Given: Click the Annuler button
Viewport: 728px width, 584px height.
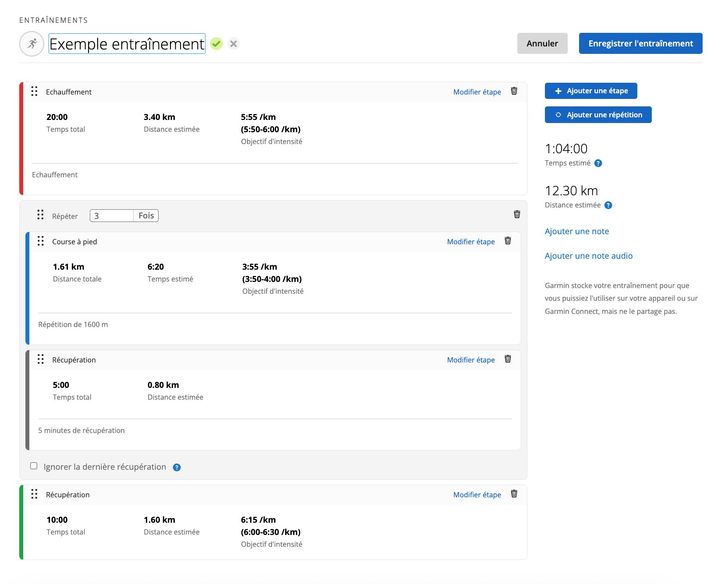Looking at the screenshot, I should 542,43.
